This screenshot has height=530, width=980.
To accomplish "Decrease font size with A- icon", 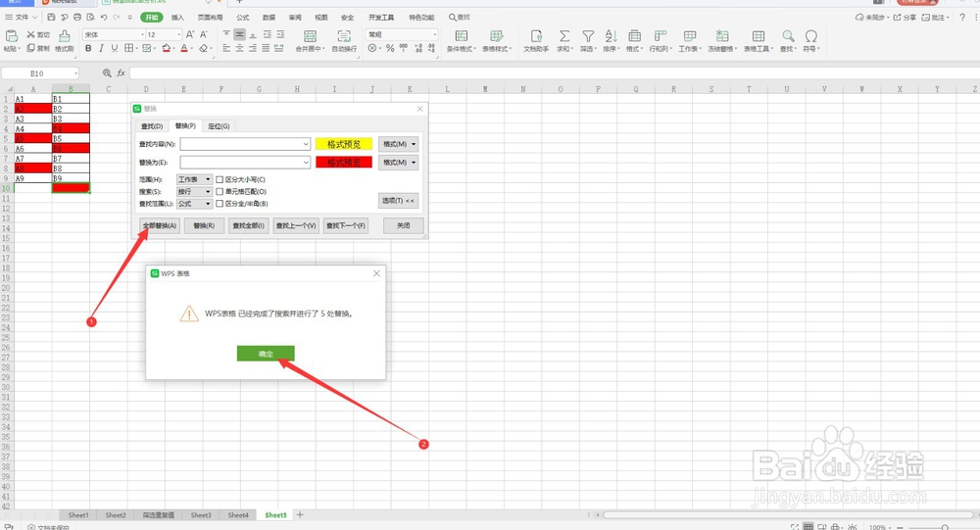I will pos(204,35).
